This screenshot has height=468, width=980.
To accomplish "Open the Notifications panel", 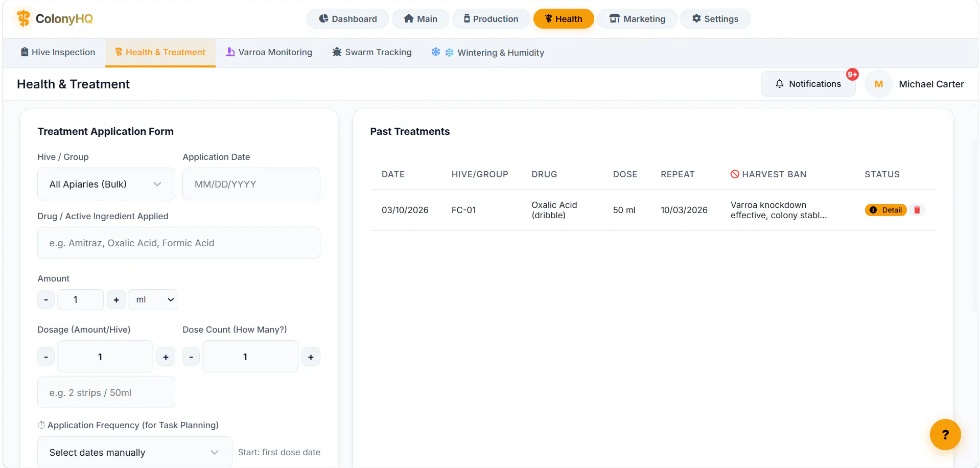I will pyautogui.click(x=808, y=84).
